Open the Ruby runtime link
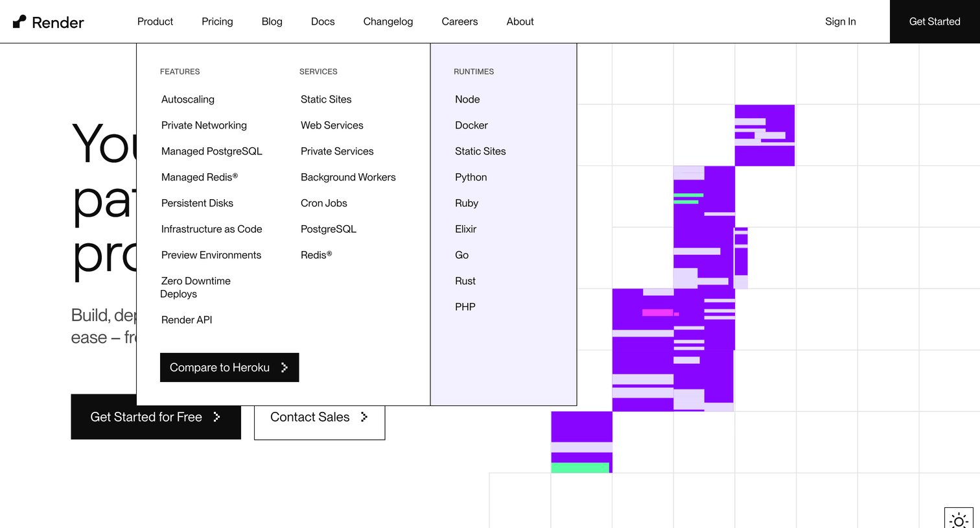 (467, 203)
